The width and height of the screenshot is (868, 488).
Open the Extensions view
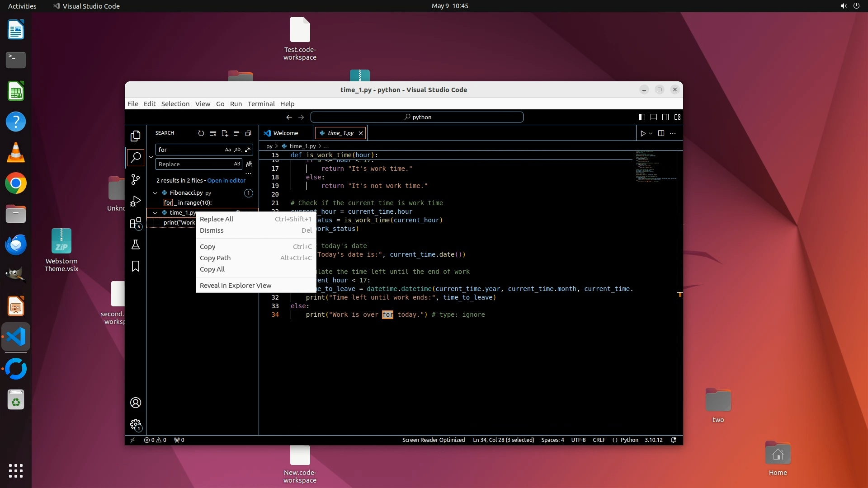135,223
